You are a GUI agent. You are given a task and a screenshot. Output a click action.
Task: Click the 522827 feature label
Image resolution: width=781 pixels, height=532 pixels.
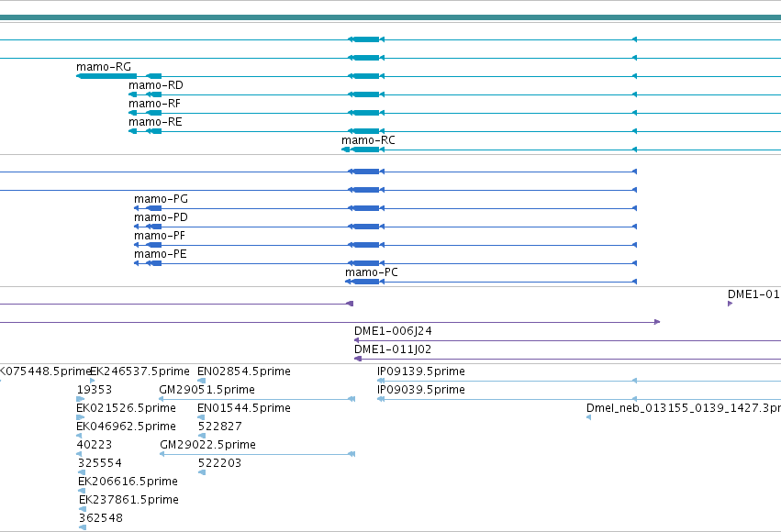pos(220,427)
